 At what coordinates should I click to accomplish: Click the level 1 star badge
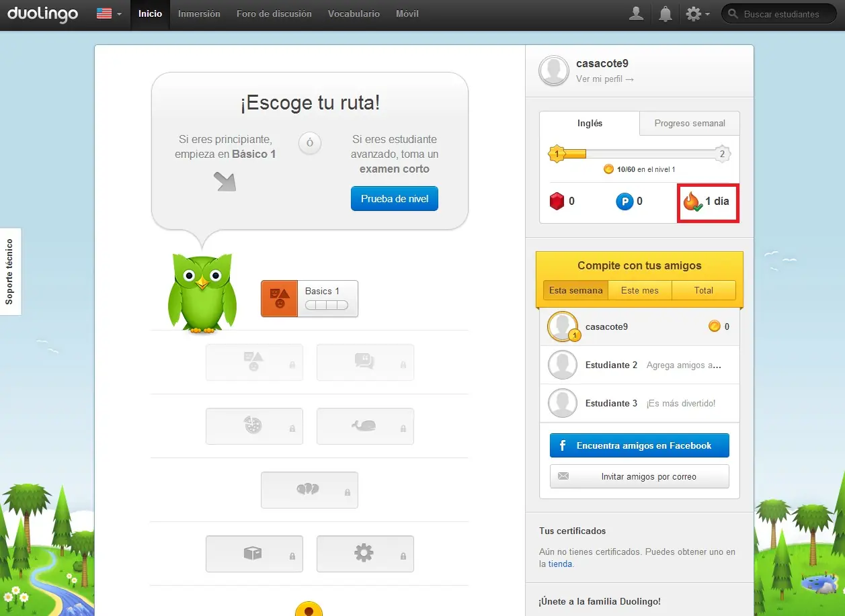point(557,154)
